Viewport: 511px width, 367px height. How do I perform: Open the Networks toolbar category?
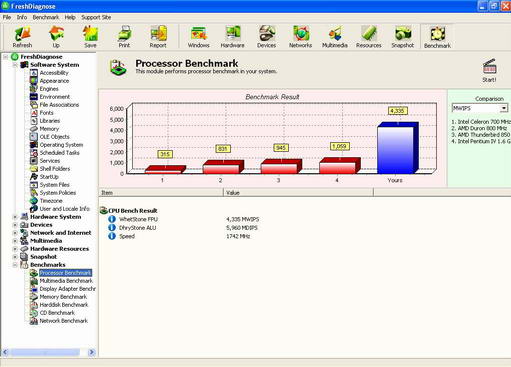click(x=300, y=37)
